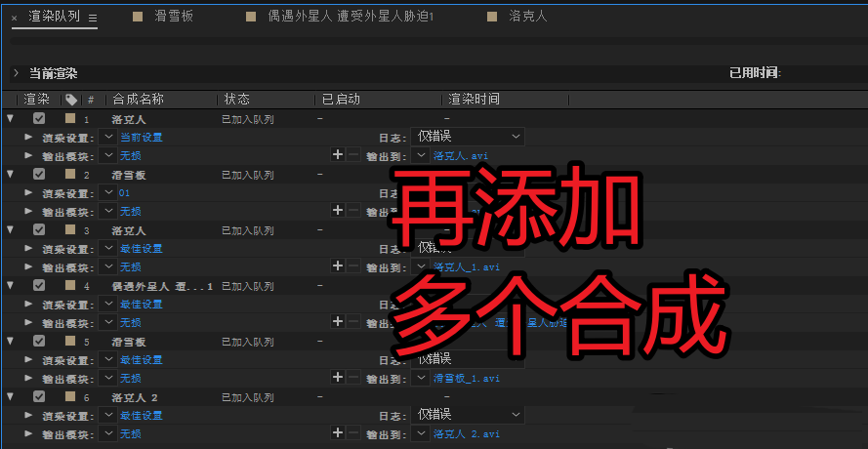868x449 pixels.
Task: Open the 01 render settings link
Action: coord(124,193)
